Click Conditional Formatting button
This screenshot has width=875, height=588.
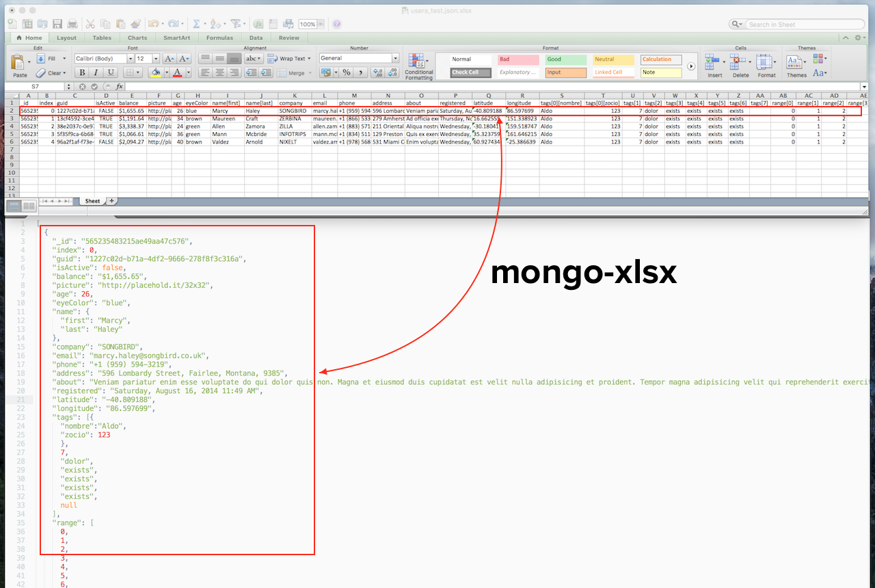(x=418, y=67)
